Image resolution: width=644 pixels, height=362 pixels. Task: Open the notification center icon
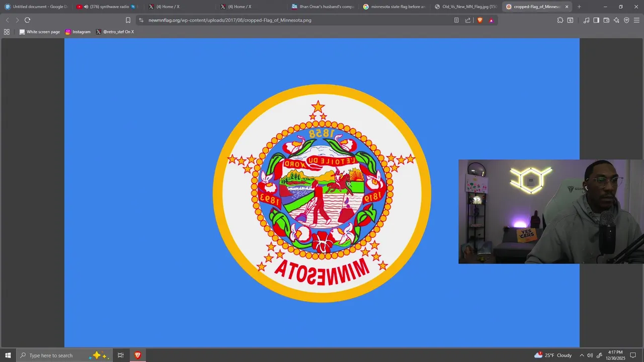[x=633, y=355]
